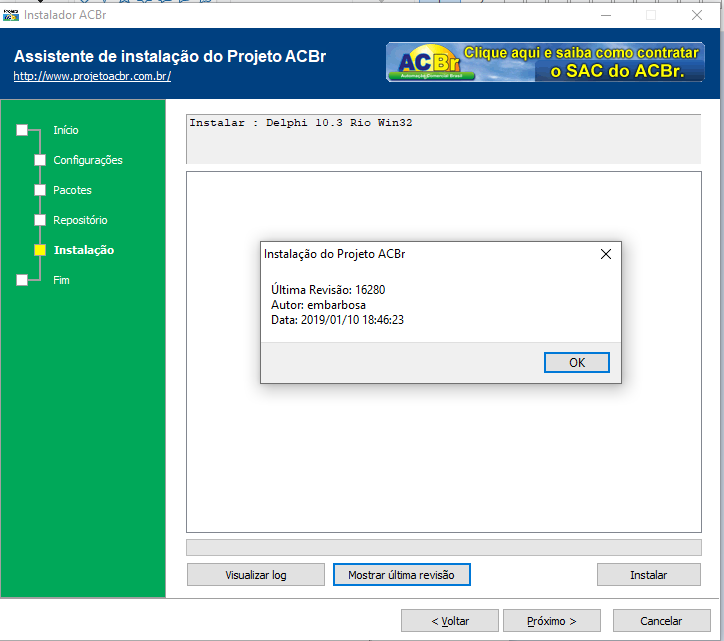Click the Visualizar log button

[x=256, y=575]
